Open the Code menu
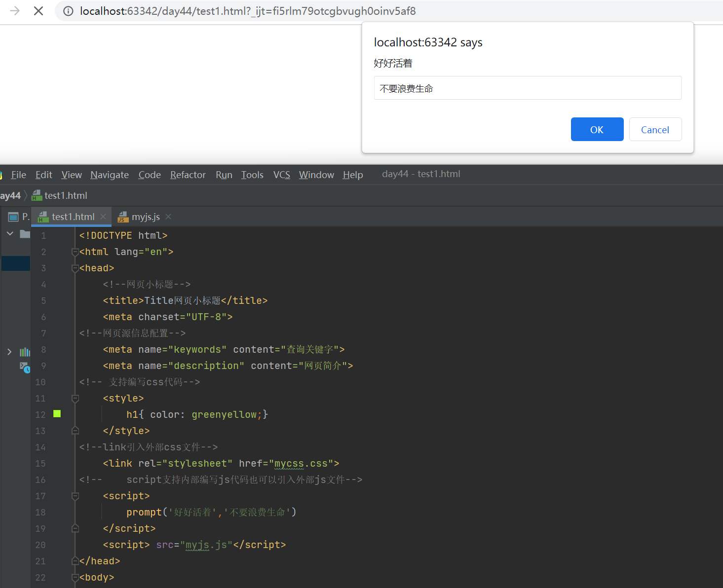The image size is (723, 588). (150, 175)
